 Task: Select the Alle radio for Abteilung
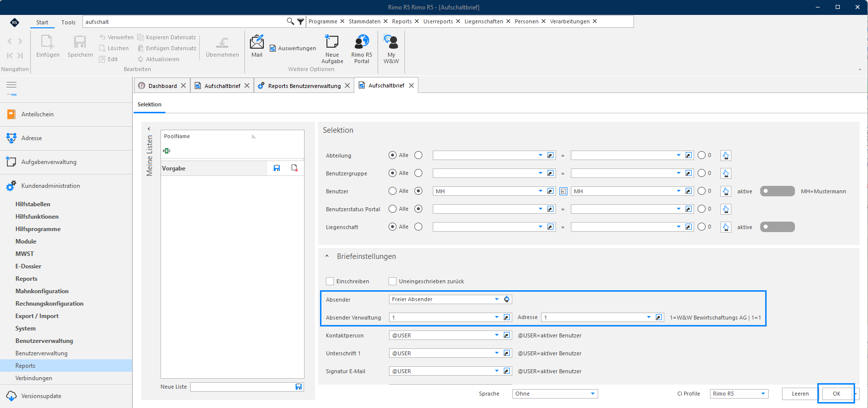point(393,155)
